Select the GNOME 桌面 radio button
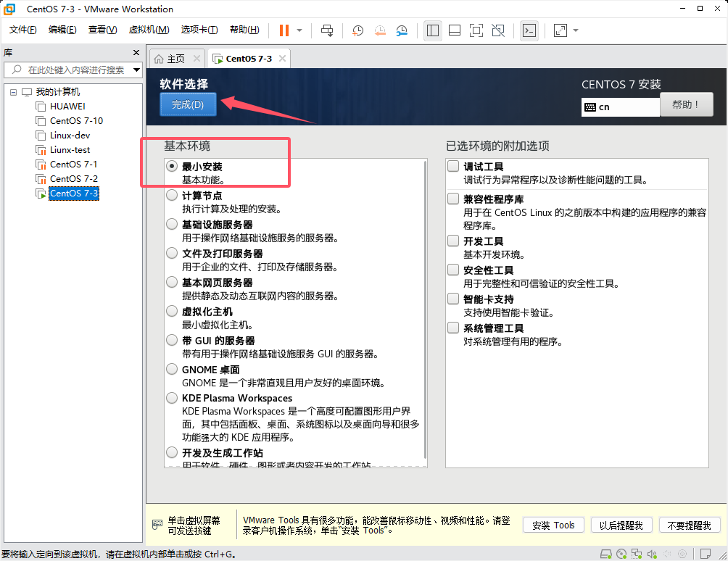 pyautogui.click(x=172, y=370)
